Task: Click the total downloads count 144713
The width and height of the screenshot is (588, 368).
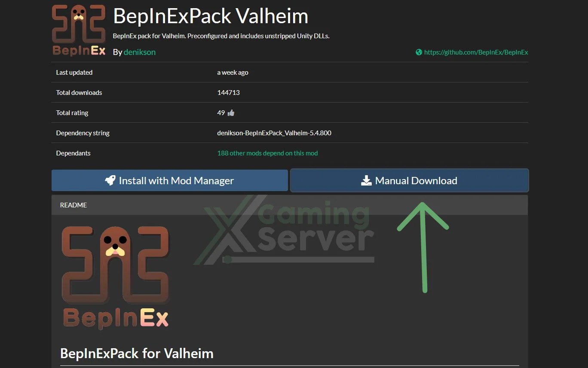Action: pyautogui.click(x=228, y=93)
